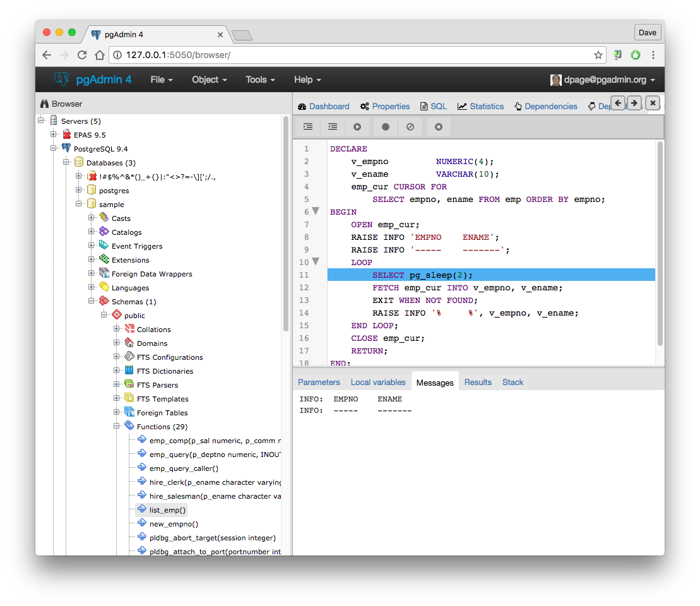Bookmark this page with the star icon
This screenshot has width=700, height=606.
[598, 55]
